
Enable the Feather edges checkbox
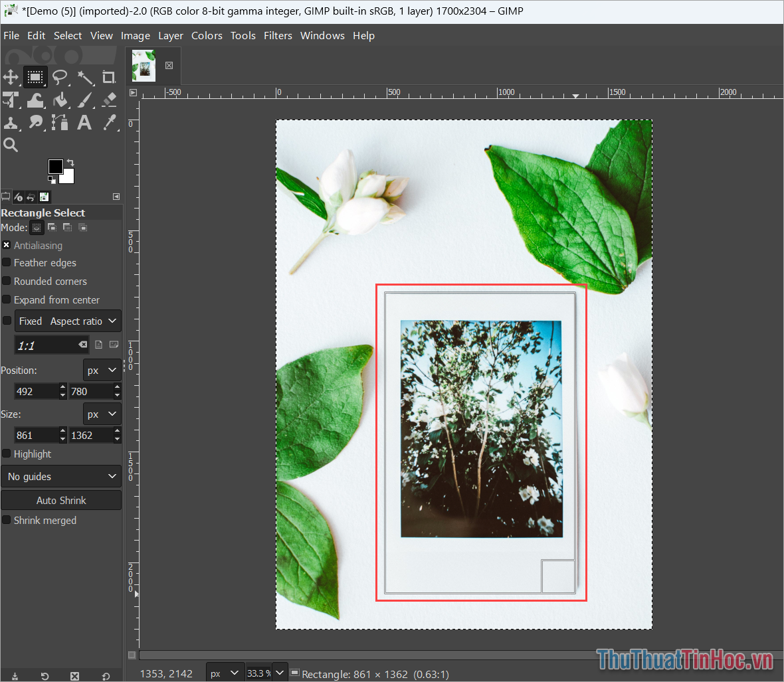pyautogui.click(x=7, y=262)
